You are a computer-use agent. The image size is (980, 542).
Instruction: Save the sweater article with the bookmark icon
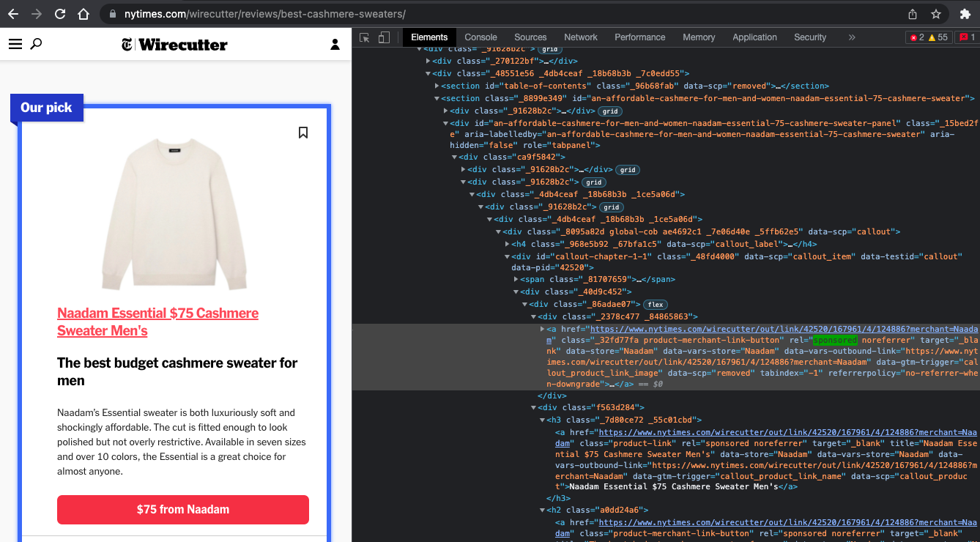tap(303, 133)
